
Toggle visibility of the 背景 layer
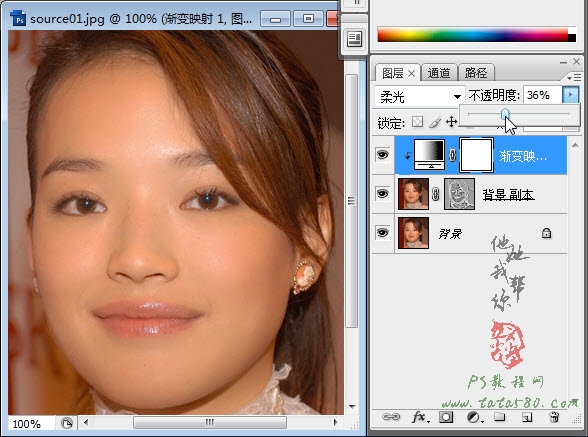(x=382, y=233)
